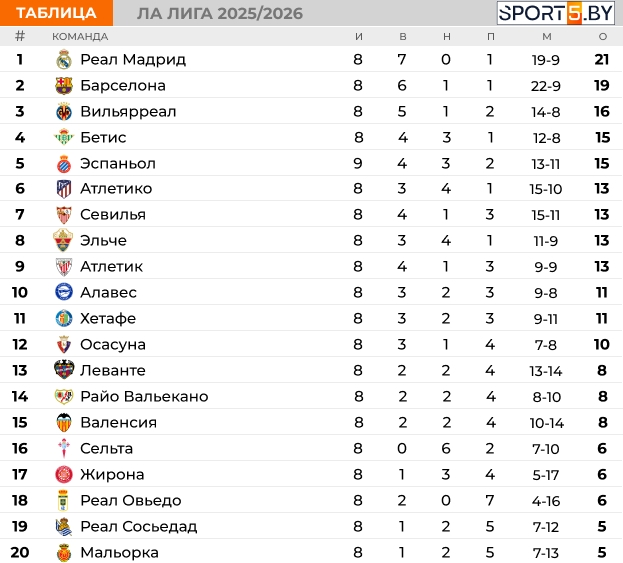The image size is (623, 563).
Task: Click the Valencia club crest
Action: [64, 422]
